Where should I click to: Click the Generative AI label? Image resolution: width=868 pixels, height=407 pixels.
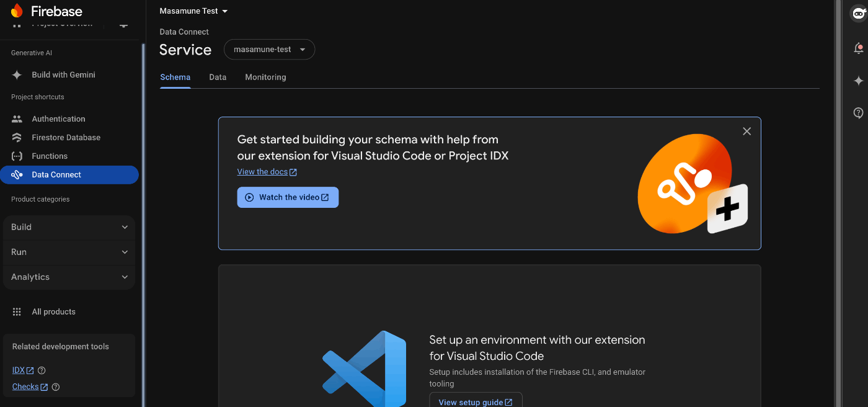(32, 53)
